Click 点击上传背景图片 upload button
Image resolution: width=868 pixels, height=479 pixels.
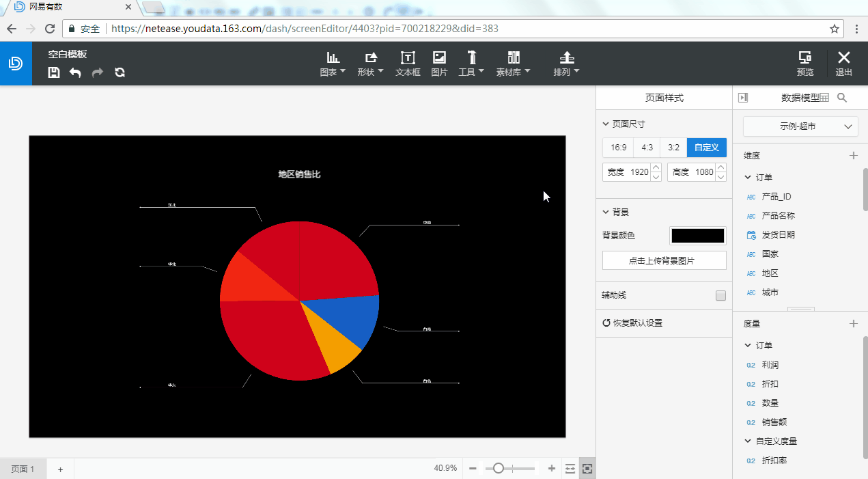pos(664,260)
